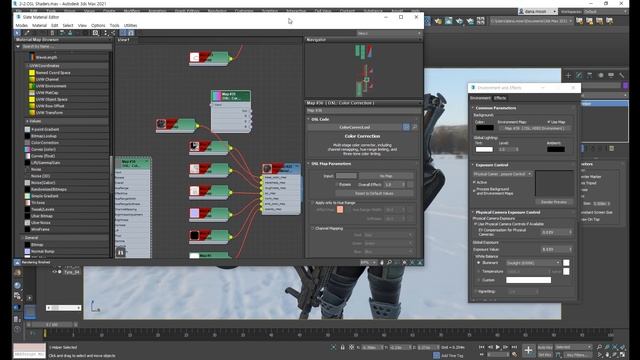Click the zoom magnifier icon in Slate status bar
Viewport: 640px width, 360px height.
click(x=389, y=262)
